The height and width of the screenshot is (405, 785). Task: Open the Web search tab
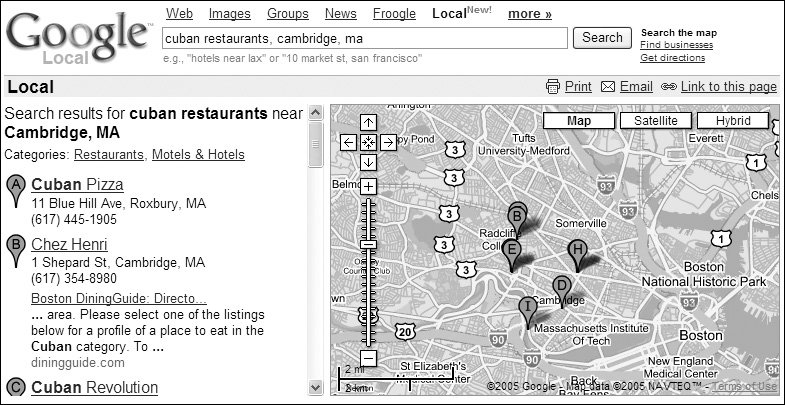coord(179,14)
